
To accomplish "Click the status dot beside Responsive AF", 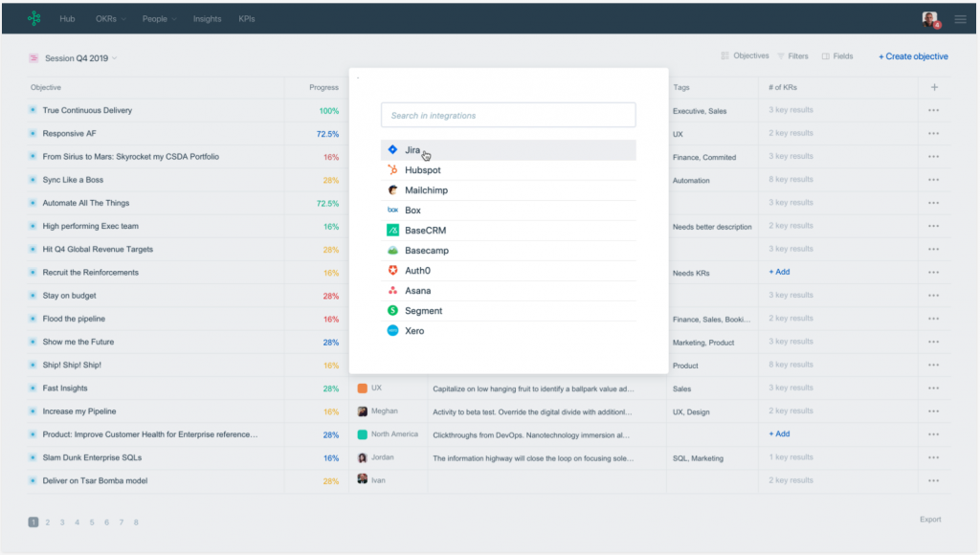I will tap(33, 133).
